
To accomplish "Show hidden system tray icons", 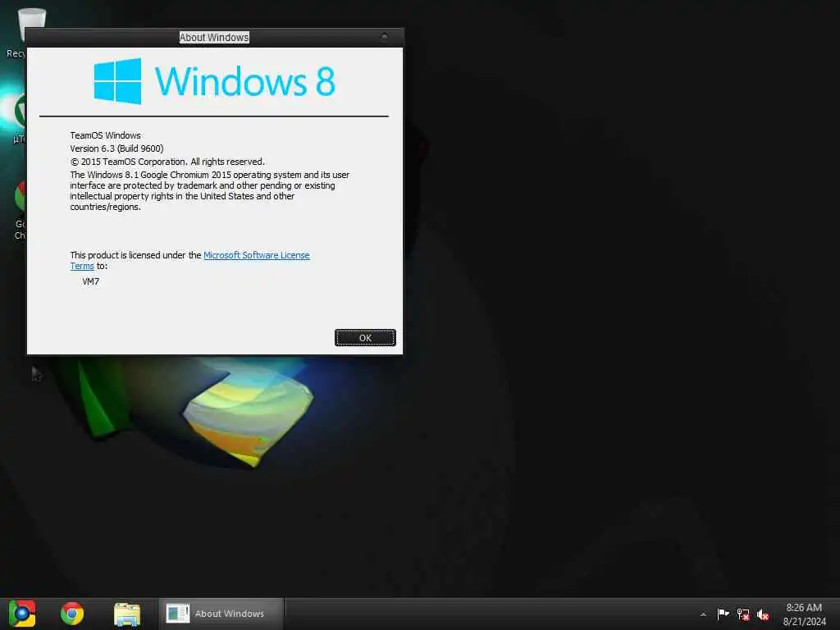I will pos(703,614).
